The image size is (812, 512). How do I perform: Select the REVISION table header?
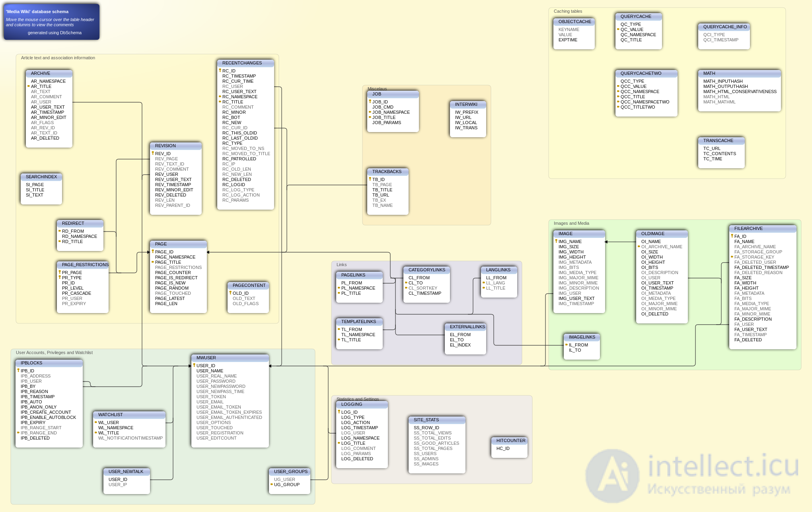click(x=176, y=146)
